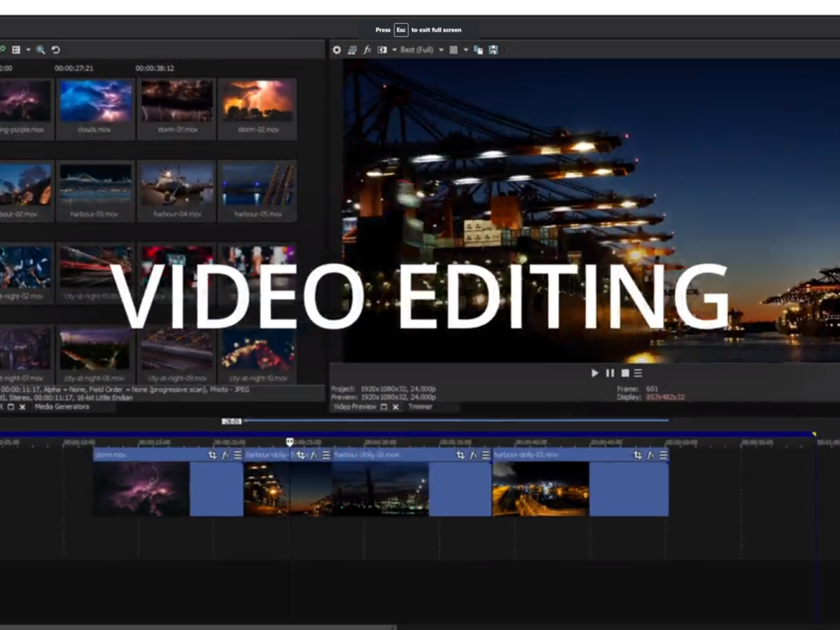Close the Video Preview window
840x630 pixels.
click(395, 407)
